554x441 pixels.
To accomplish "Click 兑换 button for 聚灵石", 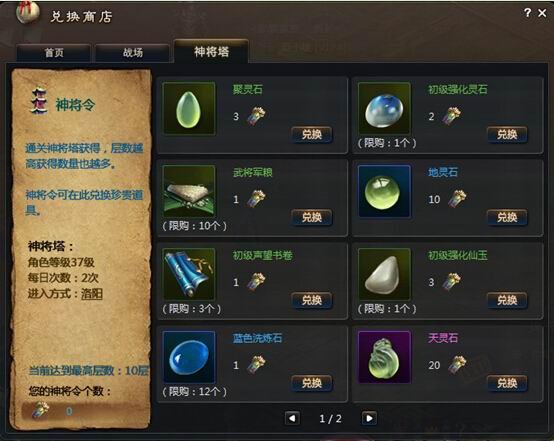I will 312,134.
